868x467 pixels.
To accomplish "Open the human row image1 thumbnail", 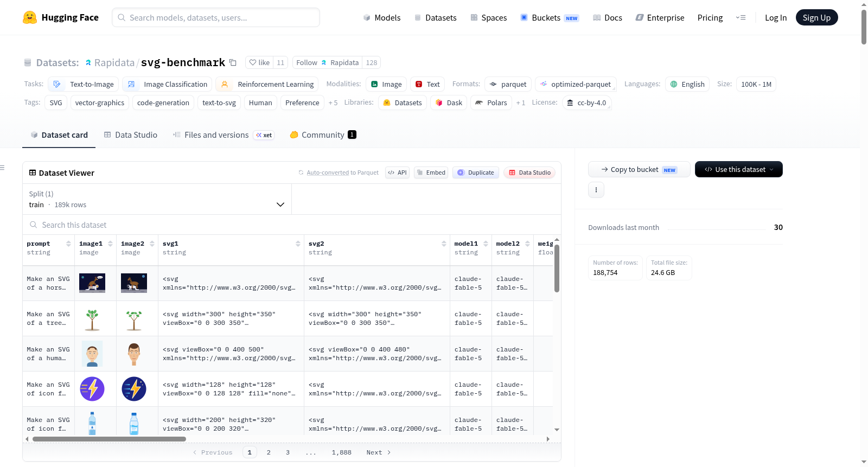I will coord(92,354).
